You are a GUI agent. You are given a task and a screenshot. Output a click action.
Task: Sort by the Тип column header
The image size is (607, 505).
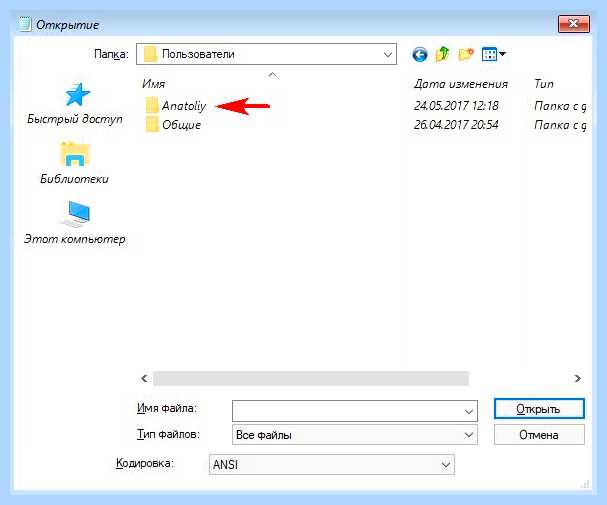point(544,84)
